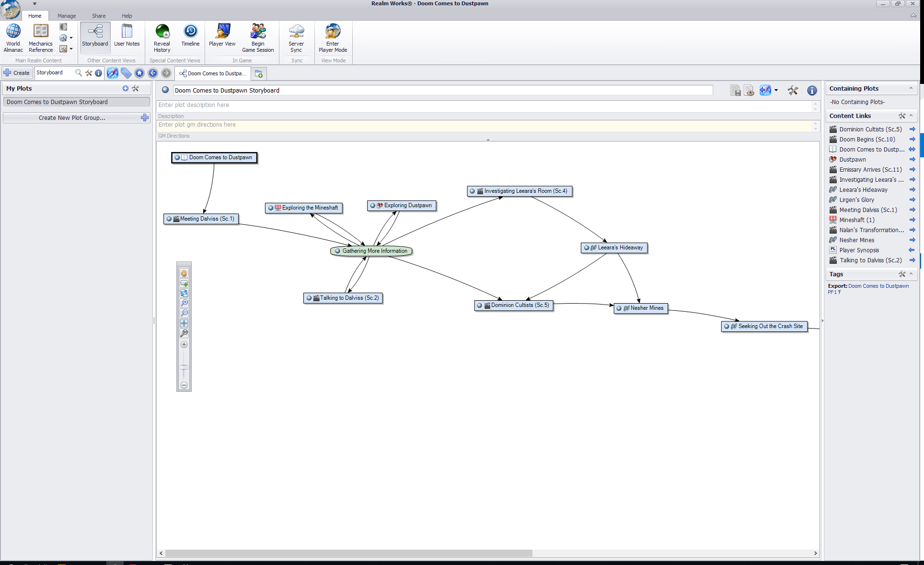Open the Mechanics Reference view
This screenshot has width=924, height=565.
tap(41, 38)
